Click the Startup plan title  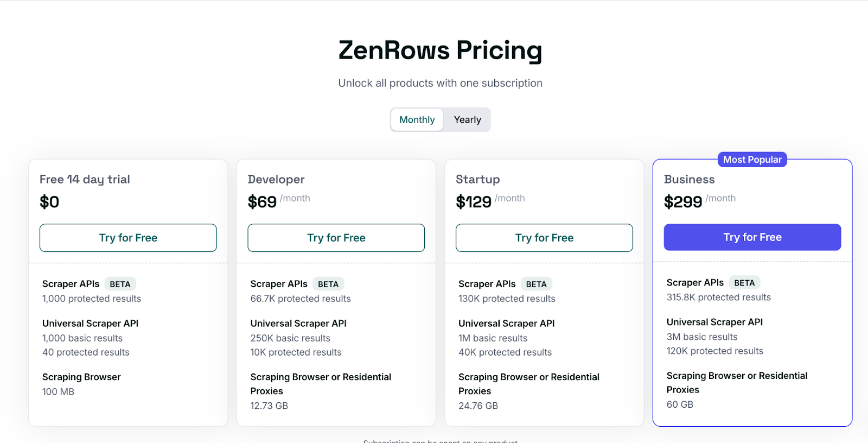click(x=478, y=179)
